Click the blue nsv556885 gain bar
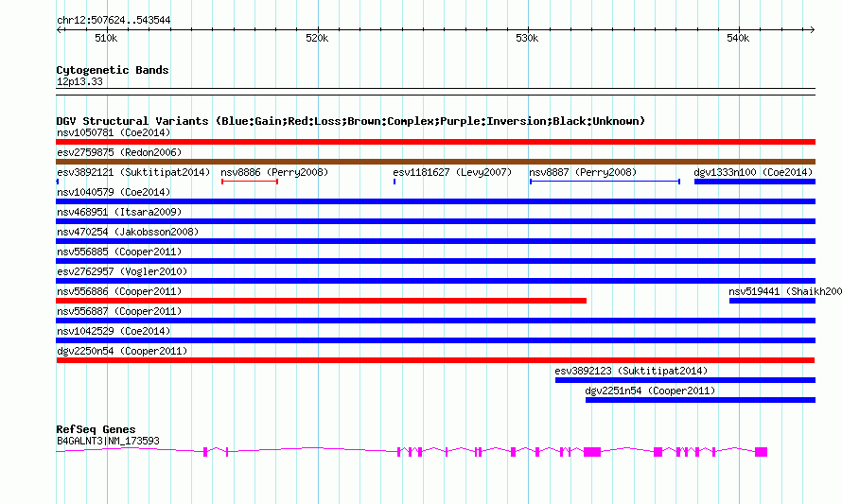Viewport: 842px width, 504px height. (x=435, y=261)
